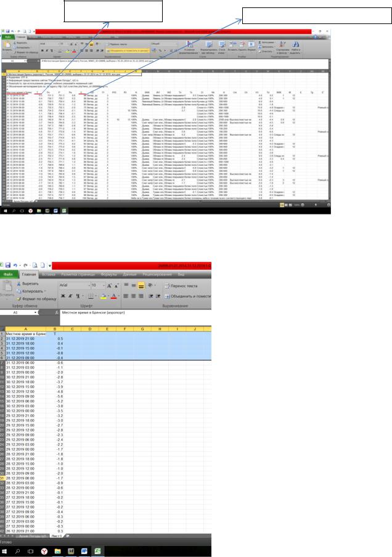392x557 pixels.
Task: Decrease font size with smaller A icon, lower window
Action: (116, 285)
